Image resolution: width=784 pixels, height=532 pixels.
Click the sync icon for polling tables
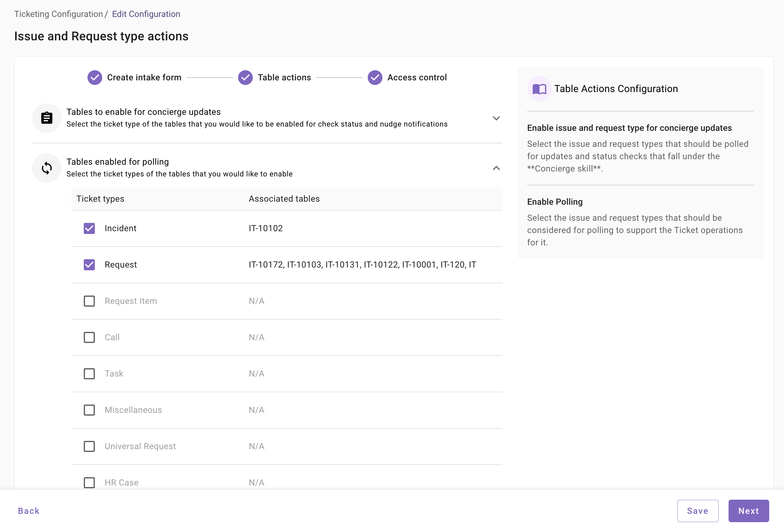tap(46, 168)
